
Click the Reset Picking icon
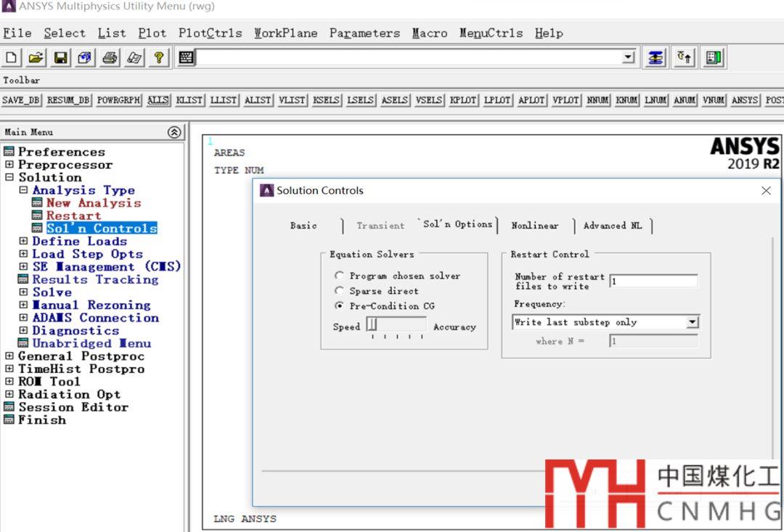(684, 58)
